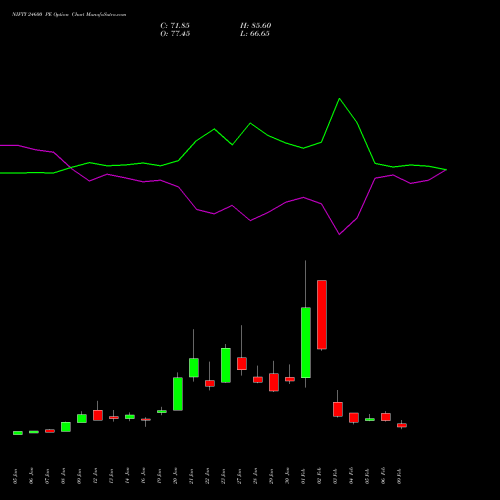Select the green candle for 20 Jan

coord(178,394)
